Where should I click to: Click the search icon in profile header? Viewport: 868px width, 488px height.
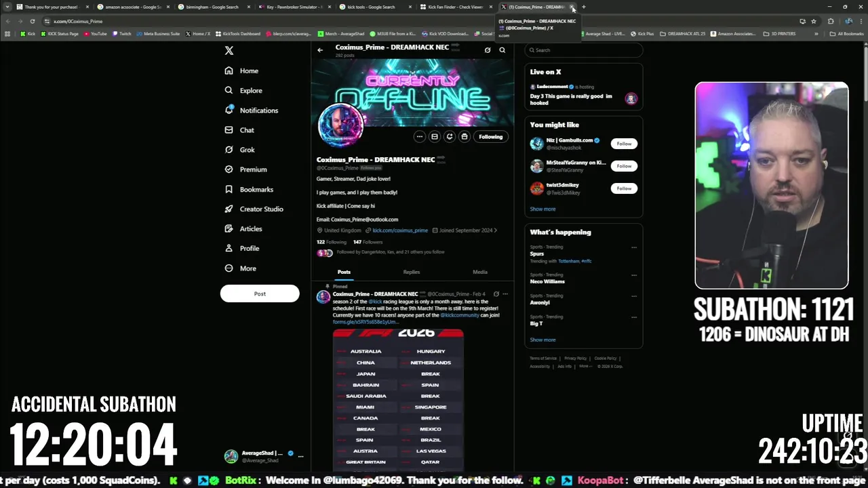pyautogui.click(x=502, y=50)
